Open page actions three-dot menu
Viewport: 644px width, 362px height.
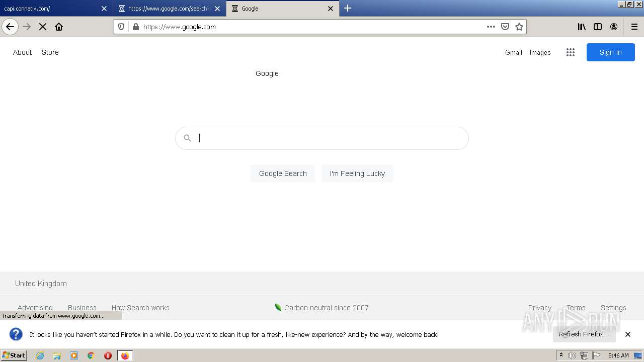(491, 27)
